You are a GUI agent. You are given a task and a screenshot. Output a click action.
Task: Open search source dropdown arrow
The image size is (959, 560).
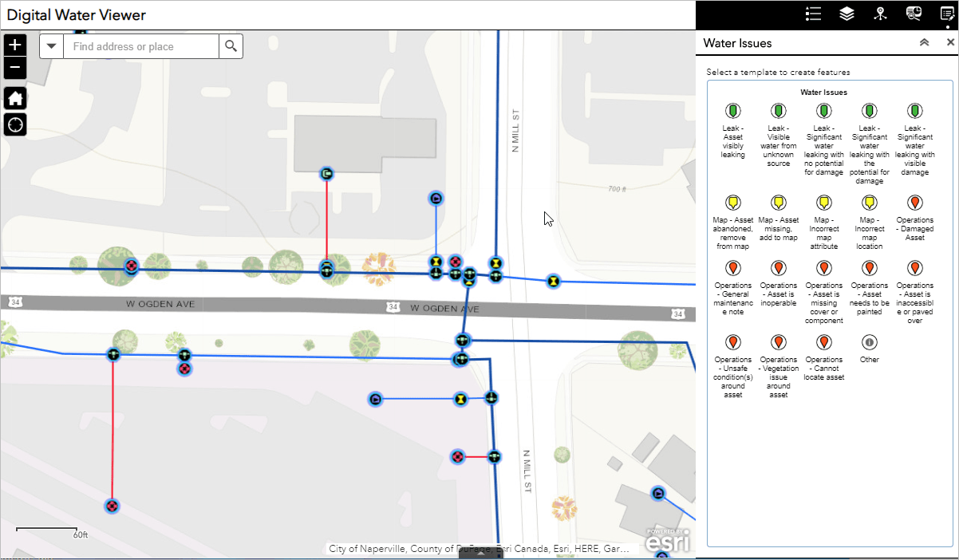(52, 46)
